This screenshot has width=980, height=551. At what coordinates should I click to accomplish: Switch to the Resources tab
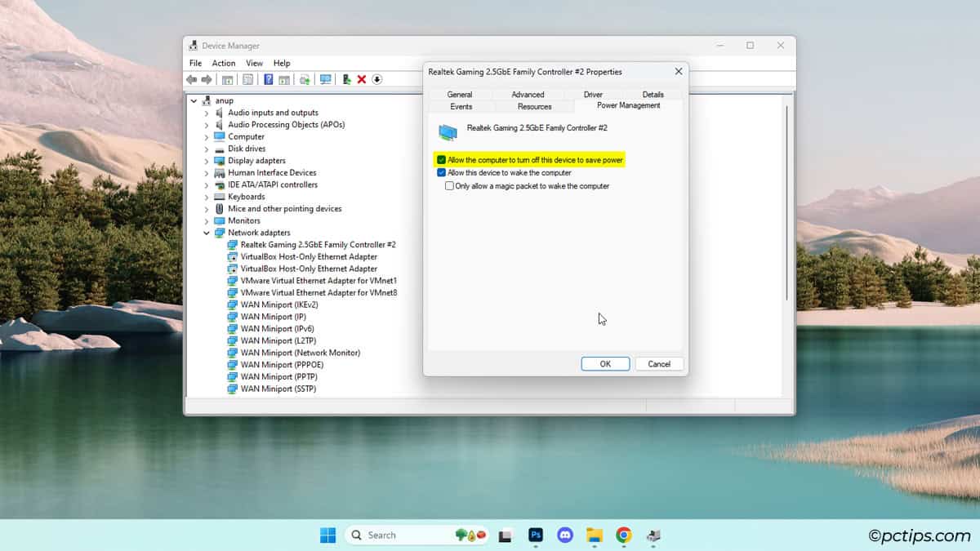click(535, 106)
